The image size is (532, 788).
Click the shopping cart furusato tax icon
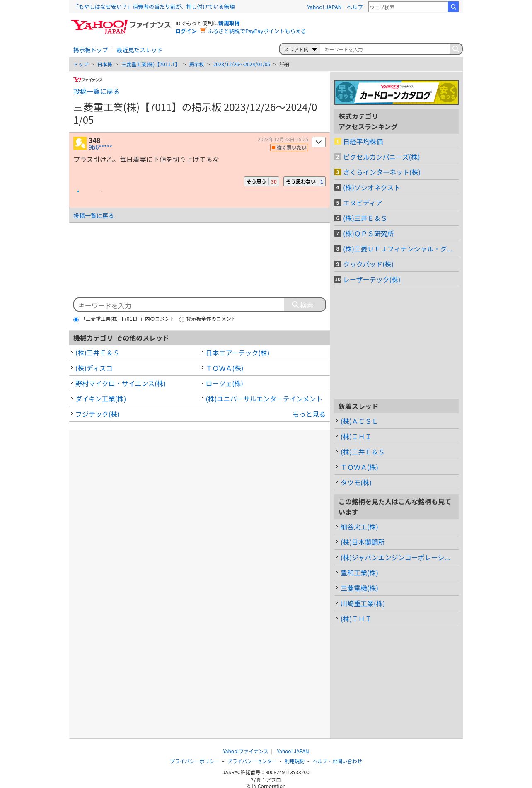(x=203, y=31)
